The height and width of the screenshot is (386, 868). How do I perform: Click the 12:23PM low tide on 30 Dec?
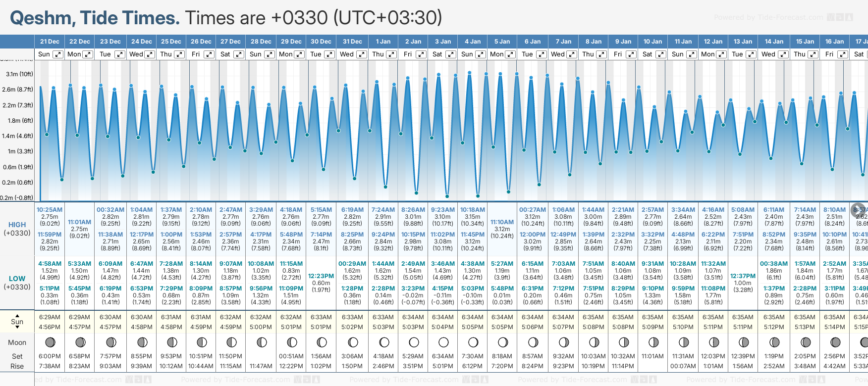click(321, 276)
